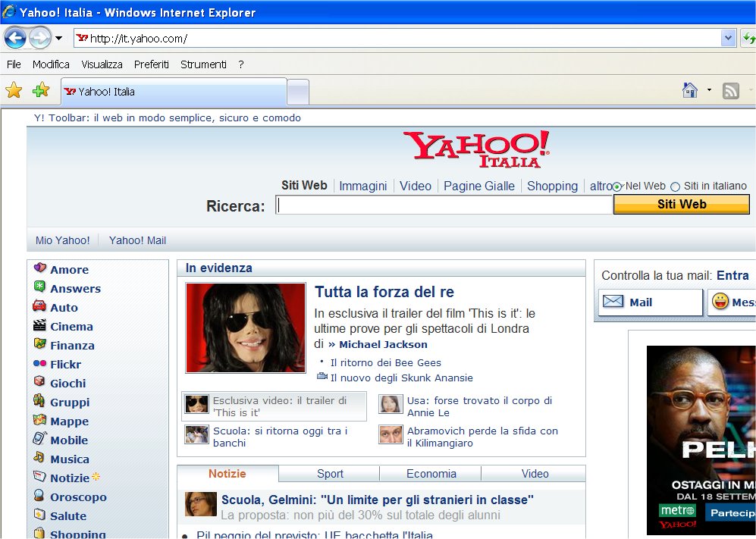Open the Modifica menu
The width and height of the screenshot is (756, 539).
pyautogui.click(x=51, y=64)
